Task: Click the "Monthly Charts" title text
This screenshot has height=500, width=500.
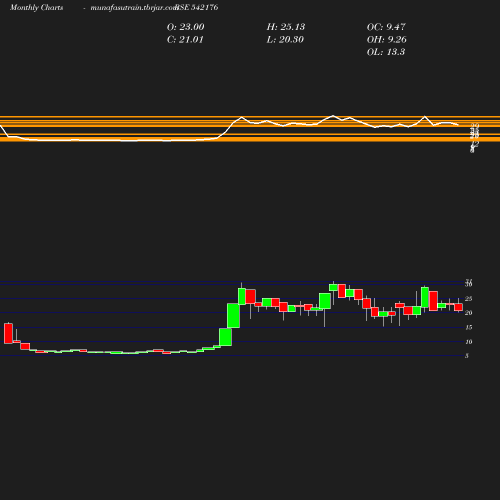Action: [x=36, y=7]
